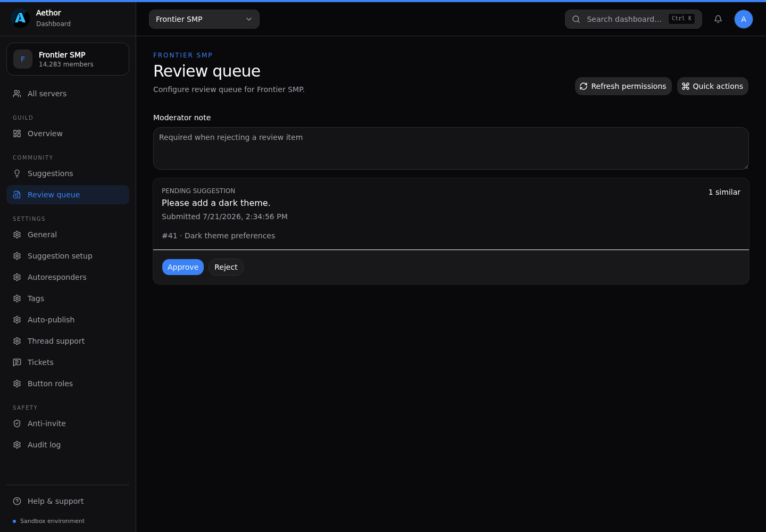Click the All servers people icon
Image resolution: width=766 pixels, height=532 pixels.
17,94
